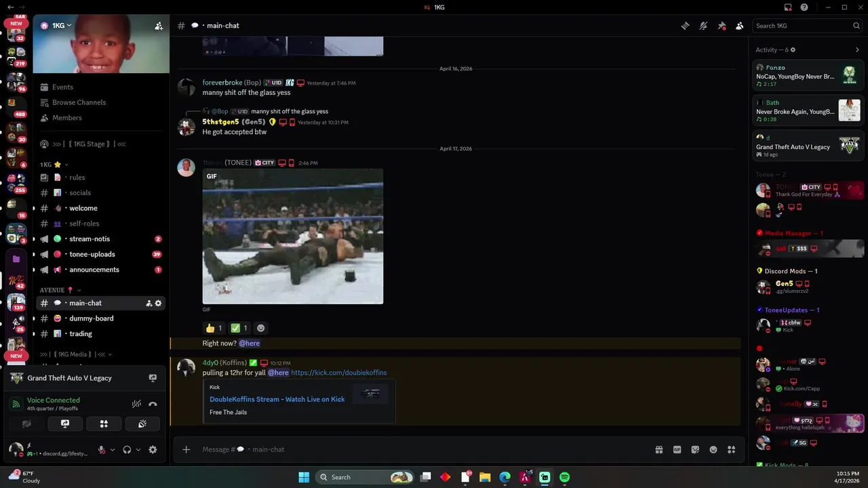868x488 pixels.
Task: Open Spotify from the taskbar
Action: pos(564,477)
